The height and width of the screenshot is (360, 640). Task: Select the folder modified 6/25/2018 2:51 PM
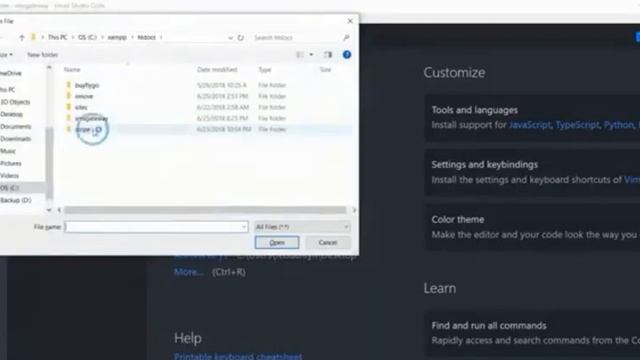[84, 96]
